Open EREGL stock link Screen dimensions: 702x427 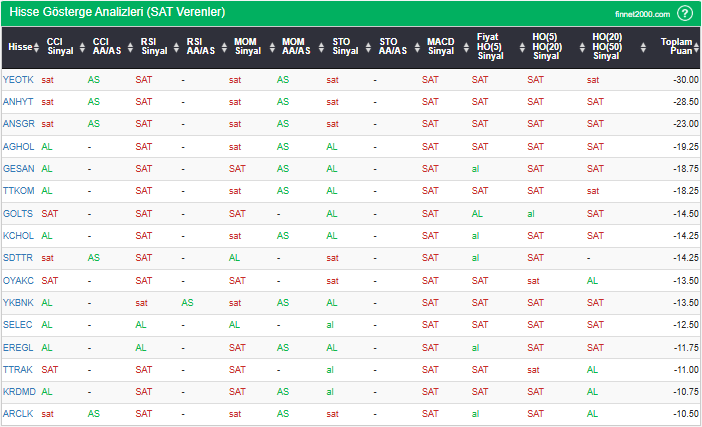click(18, 347)
